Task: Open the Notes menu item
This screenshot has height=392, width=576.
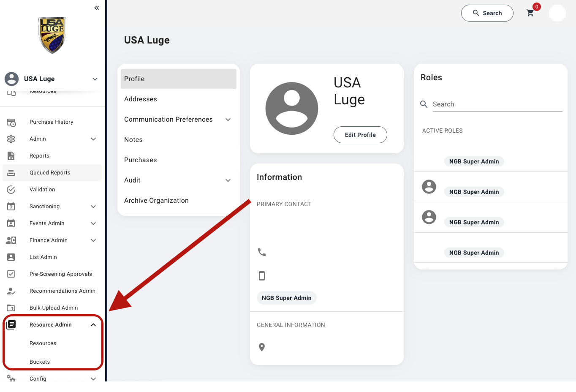Action: (179, 140)
